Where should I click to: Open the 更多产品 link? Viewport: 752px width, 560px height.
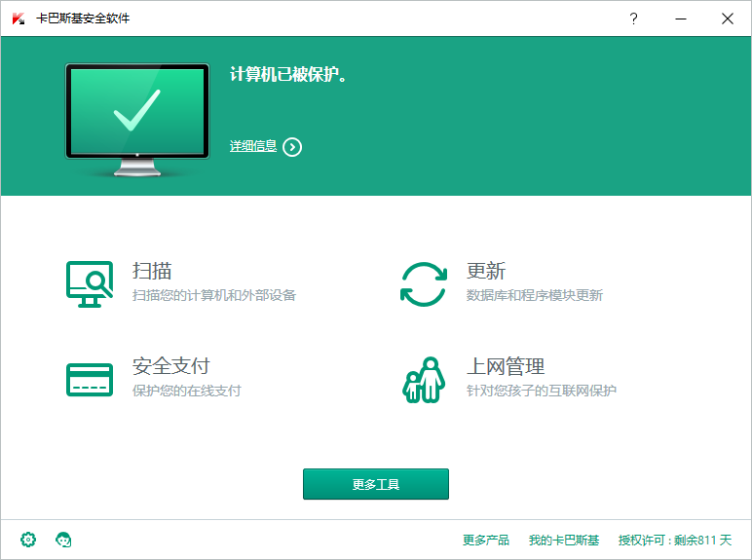tap(486, 541)
